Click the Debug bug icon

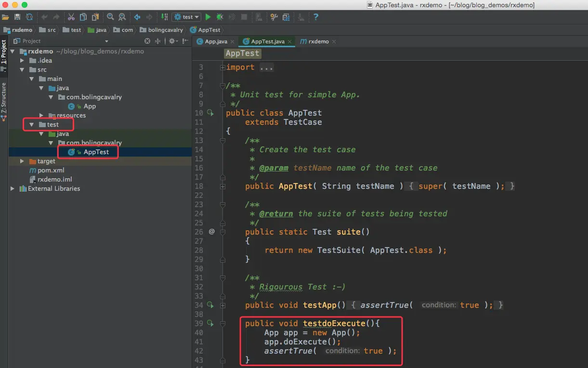[220, 17]
